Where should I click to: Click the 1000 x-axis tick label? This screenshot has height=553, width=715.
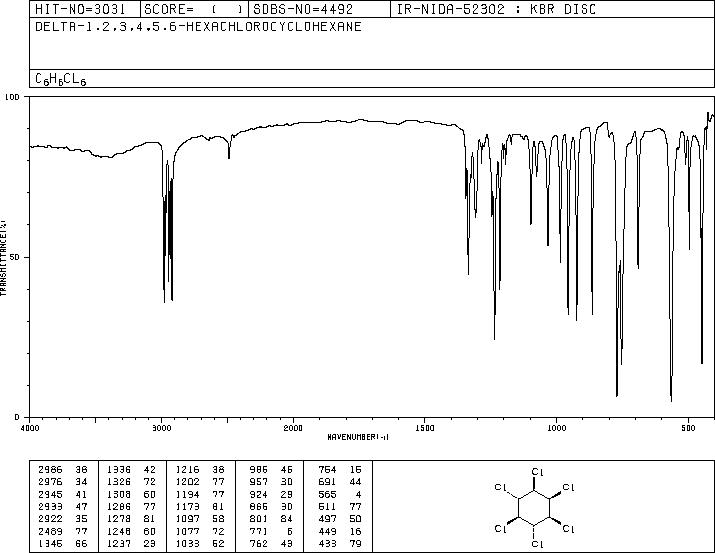556,428
